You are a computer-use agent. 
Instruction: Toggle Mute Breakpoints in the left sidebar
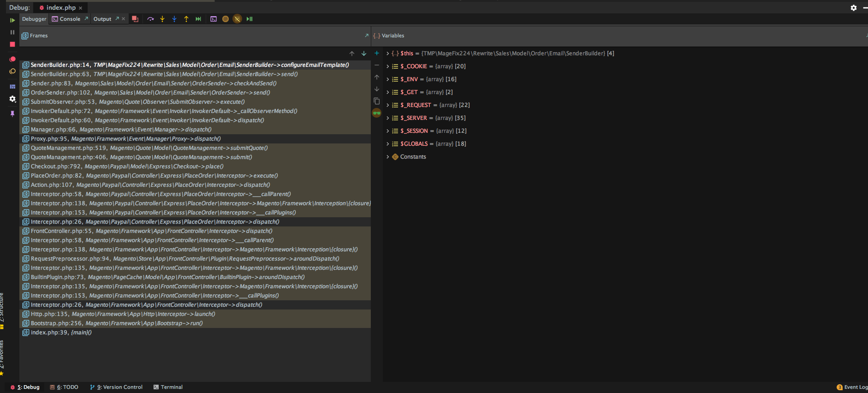pyautogui.click(x=12, y=71)
